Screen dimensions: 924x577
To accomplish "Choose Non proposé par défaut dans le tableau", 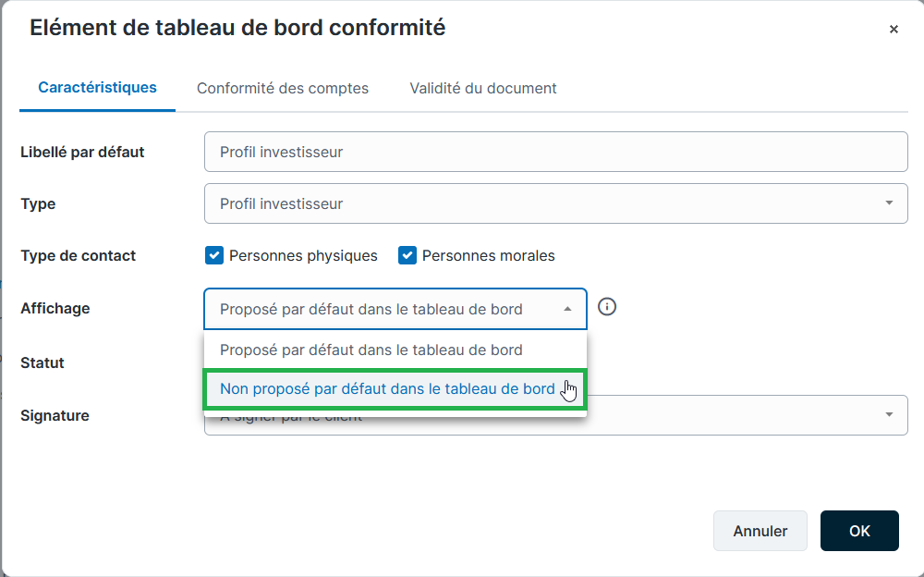I will (387, 389).
